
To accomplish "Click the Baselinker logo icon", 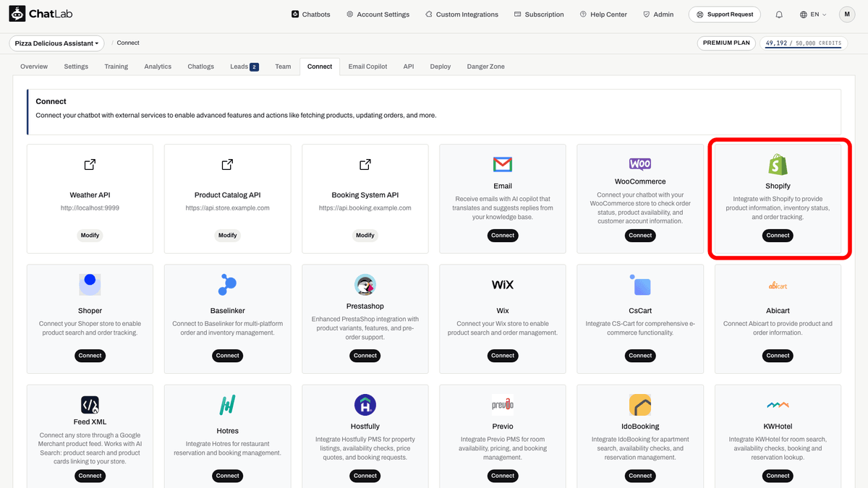I will [227, 285].
